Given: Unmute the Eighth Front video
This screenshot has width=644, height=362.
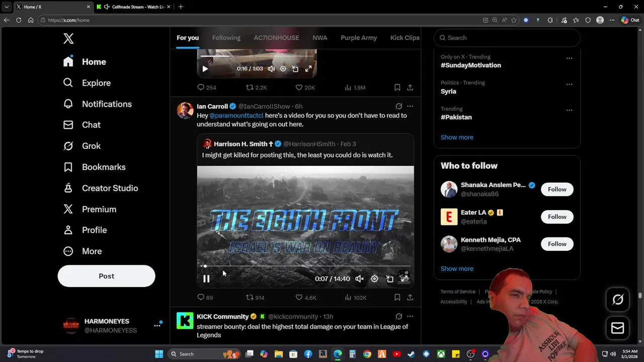Looking at the screenshot, I should (x=359, y=279).
